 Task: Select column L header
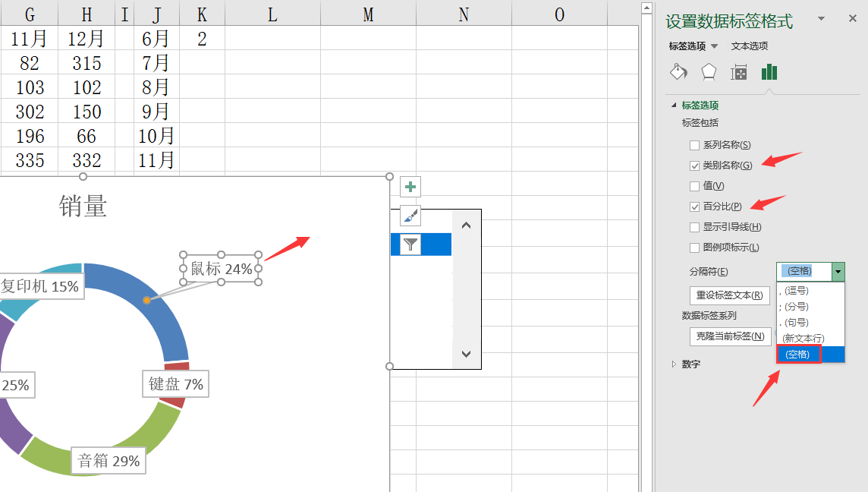(272, 15)
